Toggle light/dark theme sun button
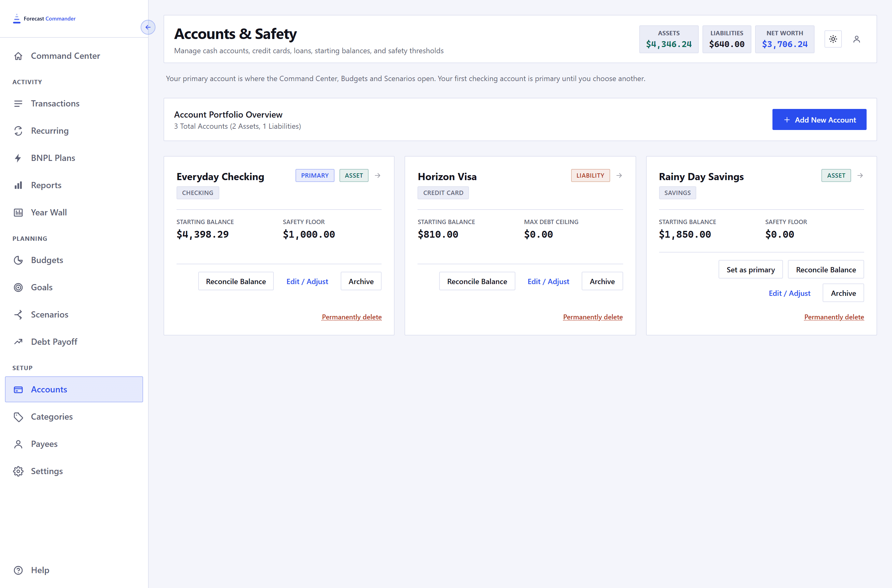The width and height of the screenshot is (892, 588). point(833,39)
